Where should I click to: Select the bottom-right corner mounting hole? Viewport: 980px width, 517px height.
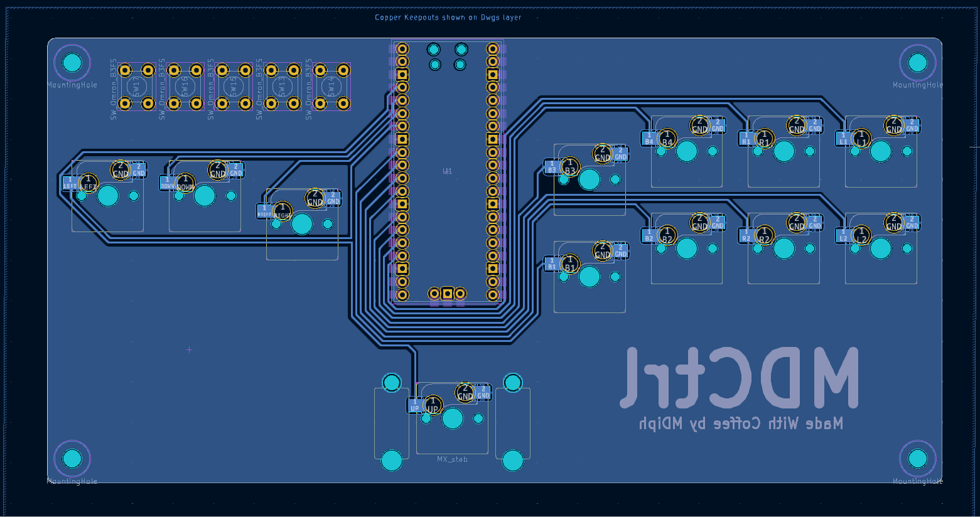918,459
